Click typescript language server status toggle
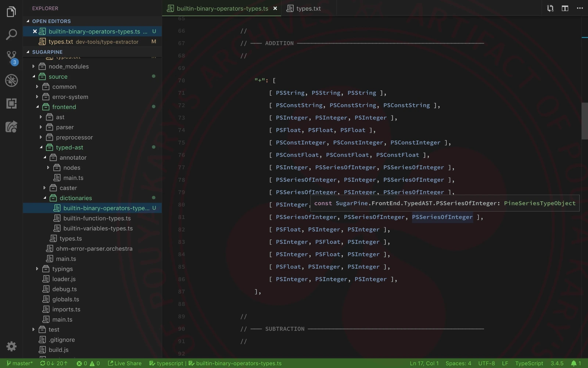The height and width of the screenshot is (368, 588). click(166, 363)
